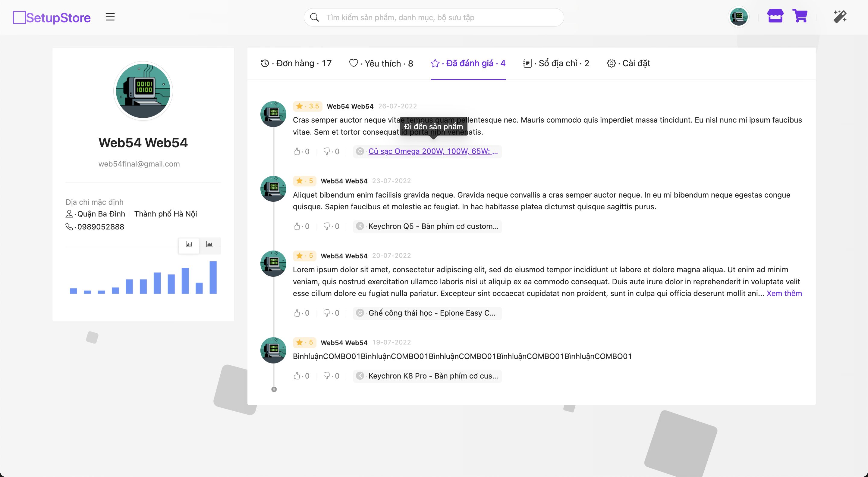Open the store icon in the header
868x477 pixels.
775,16
